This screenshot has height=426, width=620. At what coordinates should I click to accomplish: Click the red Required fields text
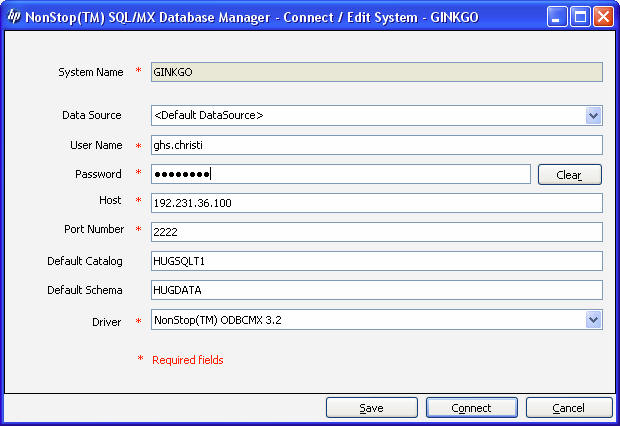point(188,360)
